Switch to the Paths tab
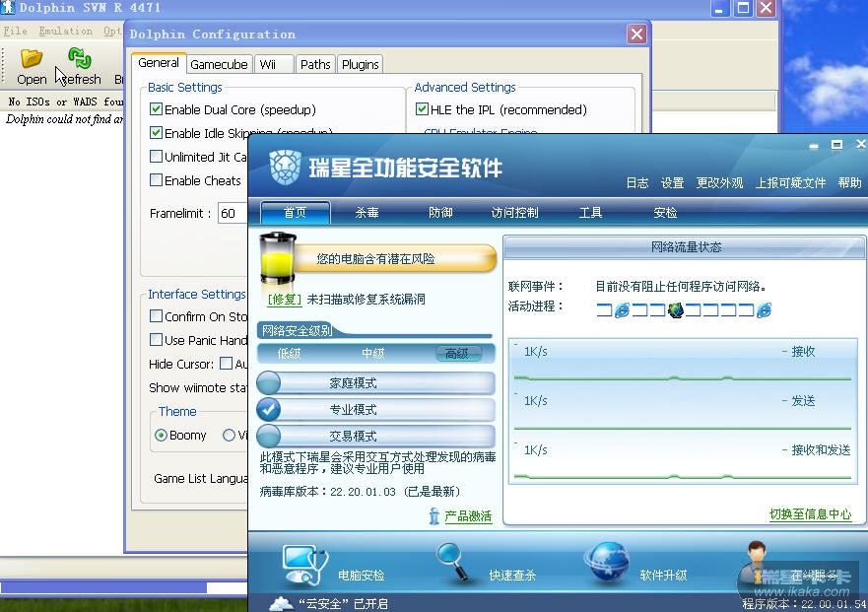Viewport: 868px width, 612px height. [315, 65]
